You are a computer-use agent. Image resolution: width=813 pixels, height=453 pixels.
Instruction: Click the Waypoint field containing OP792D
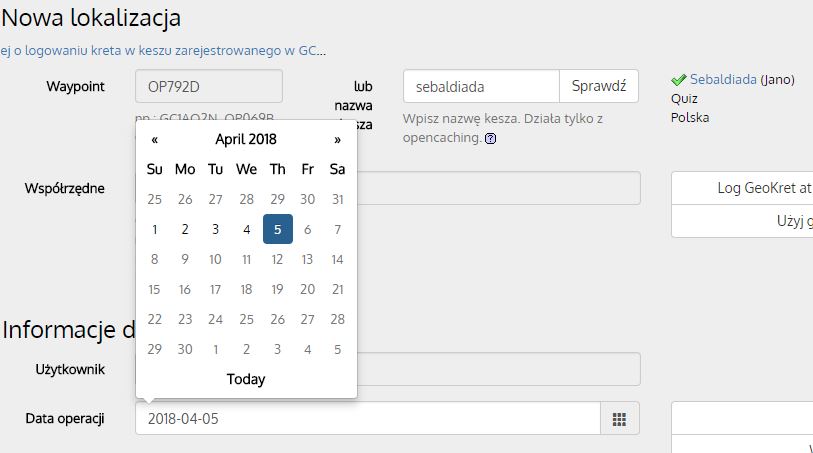coord(209,86)
